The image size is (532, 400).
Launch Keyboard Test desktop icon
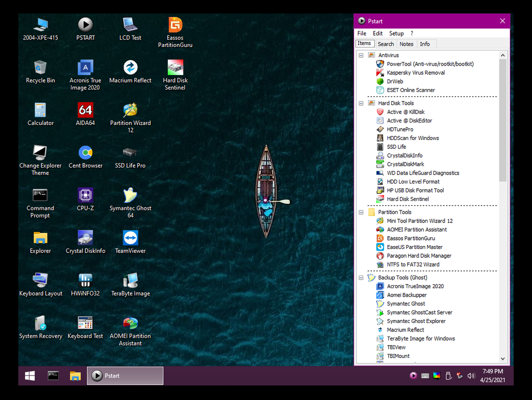85,327
